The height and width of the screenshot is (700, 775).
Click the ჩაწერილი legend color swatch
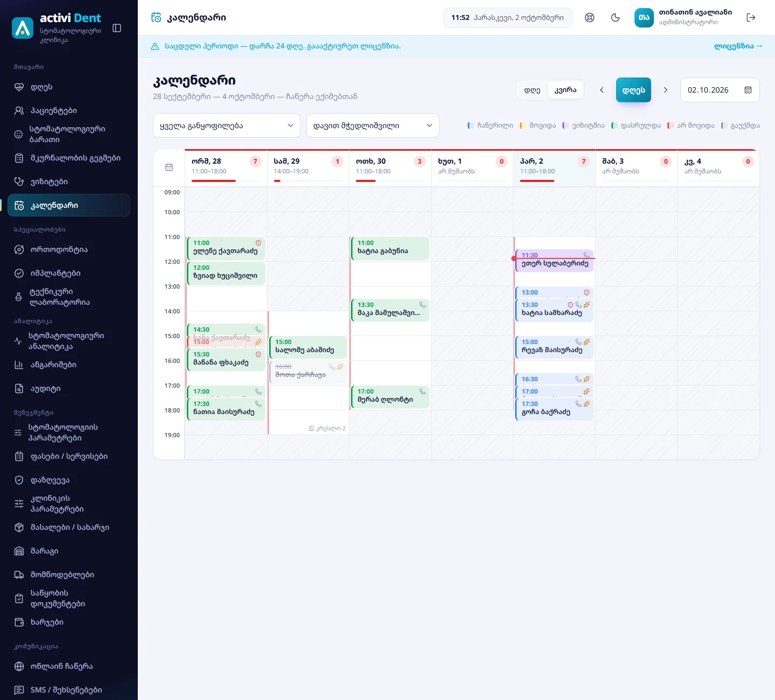(470, 125)
